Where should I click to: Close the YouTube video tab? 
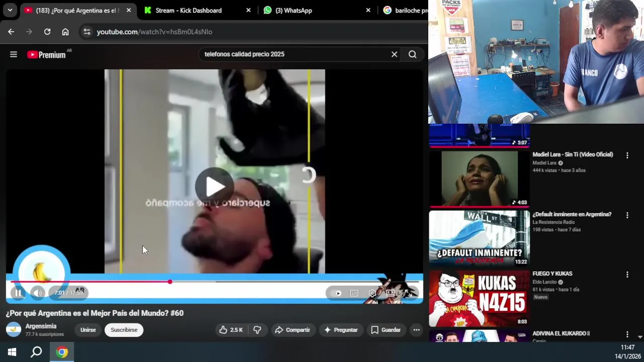128,10
